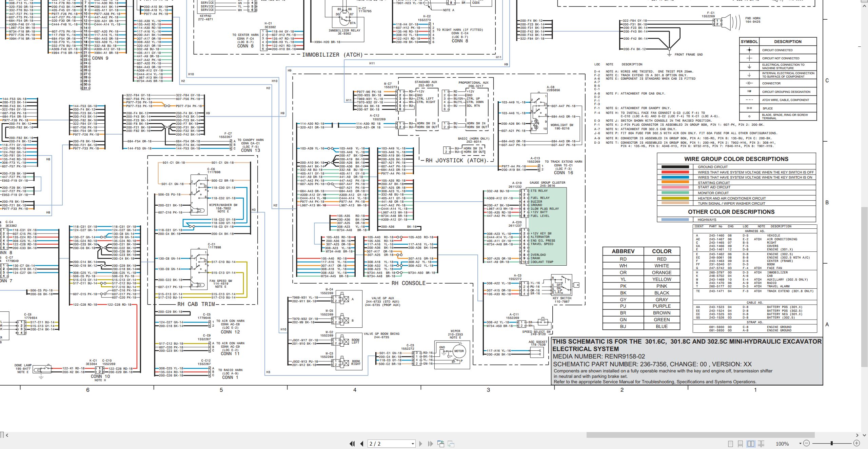Screen dimensions: 868x449
Task: Click the DOME LAMP 195-8477 label
Action: click(x=23, y=367)
